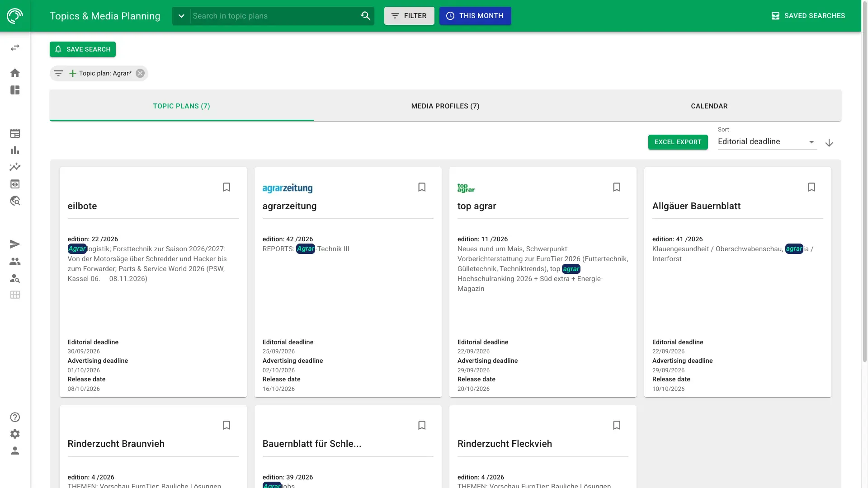Open the globe search sidebar icon
Image resolution: width=868 pixels, height=488 pixels.
tap(15, 201)
